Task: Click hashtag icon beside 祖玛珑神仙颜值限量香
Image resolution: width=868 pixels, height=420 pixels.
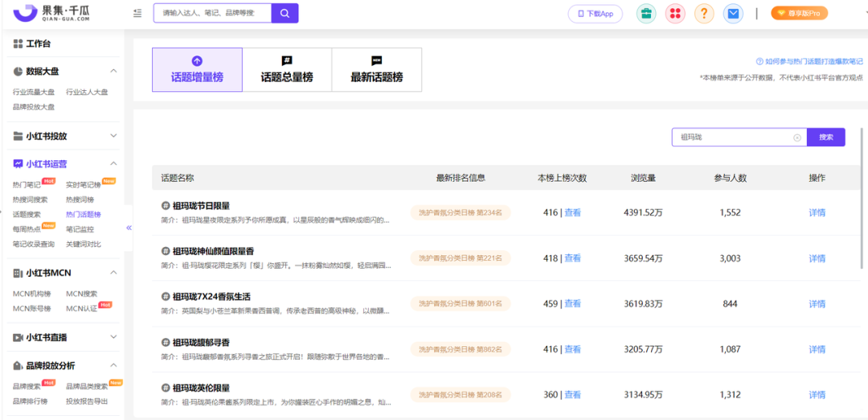Action: (x=165, y=251)
